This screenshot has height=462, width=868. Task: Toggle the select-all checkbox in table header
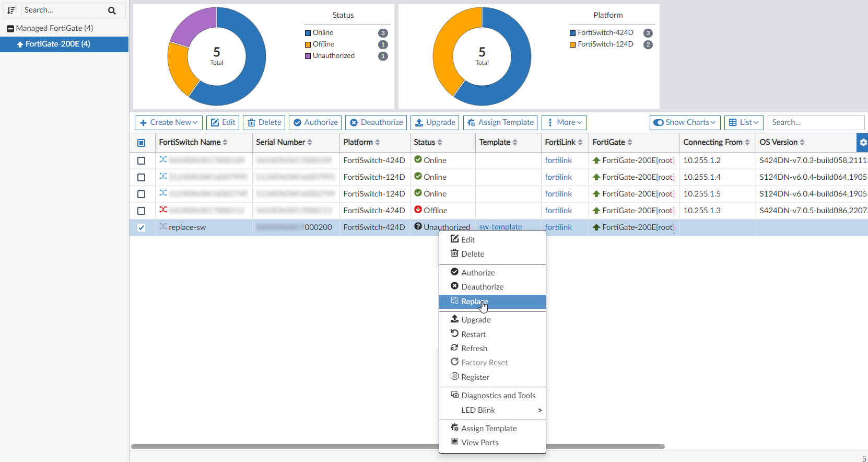point(142,143)
